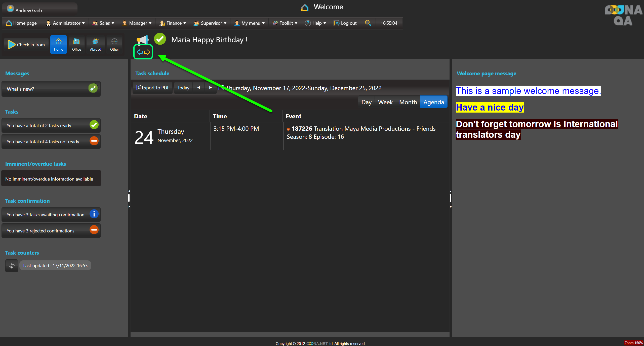Click the left panel splitter handle
Image resolution: width=644 pixels, height=346 pixels.
pos(129,198)
